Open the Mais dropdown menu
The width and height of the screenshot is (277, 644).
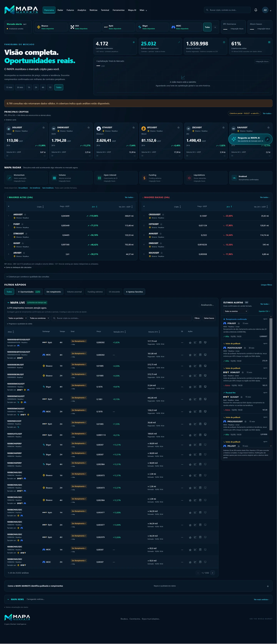click(143, 10)
